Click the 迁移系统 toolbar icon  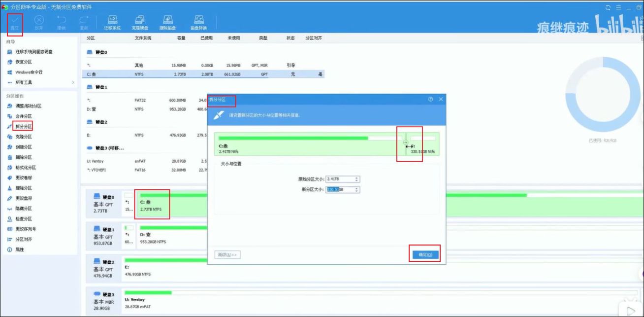[x=112, y=22]
